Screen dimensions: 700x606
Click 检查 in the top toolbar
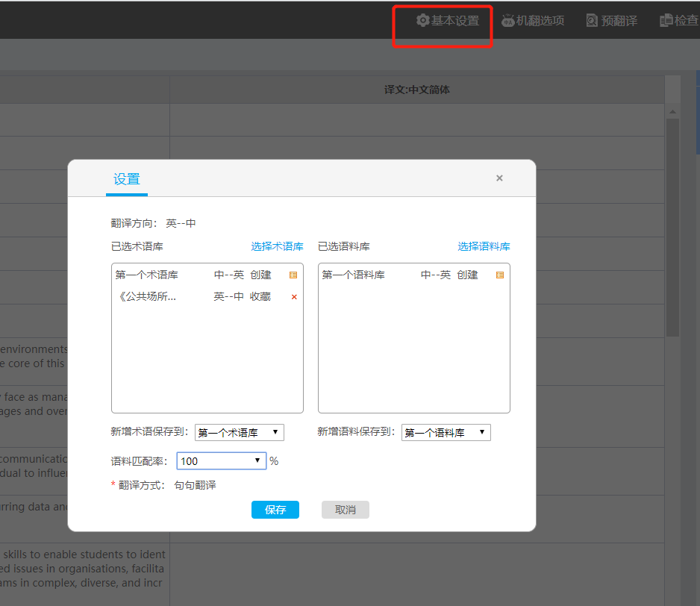[x=679, y=21]
